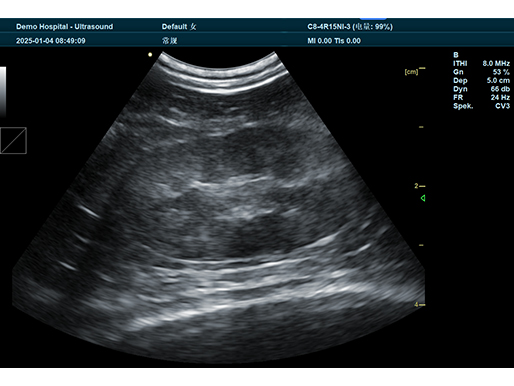Click the gray map curve box icon
The image size is (514, 386).
13,140
